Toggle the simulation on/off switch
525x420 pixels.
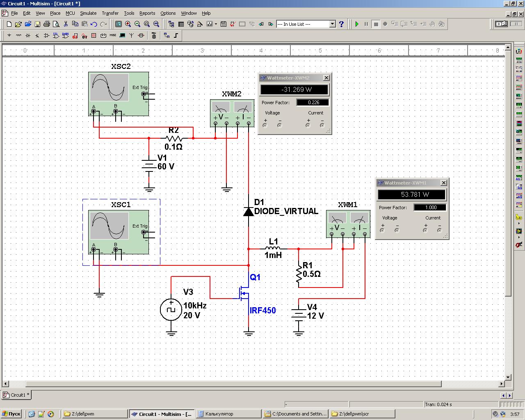point(501,24)
